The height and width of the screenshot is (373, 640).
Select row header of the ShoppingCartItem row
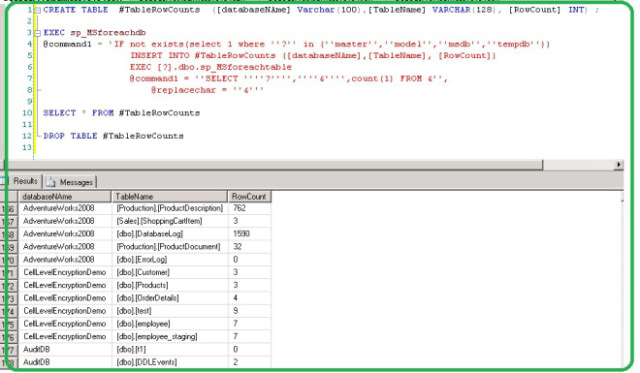pyautogui.click(x=9, y=222)
